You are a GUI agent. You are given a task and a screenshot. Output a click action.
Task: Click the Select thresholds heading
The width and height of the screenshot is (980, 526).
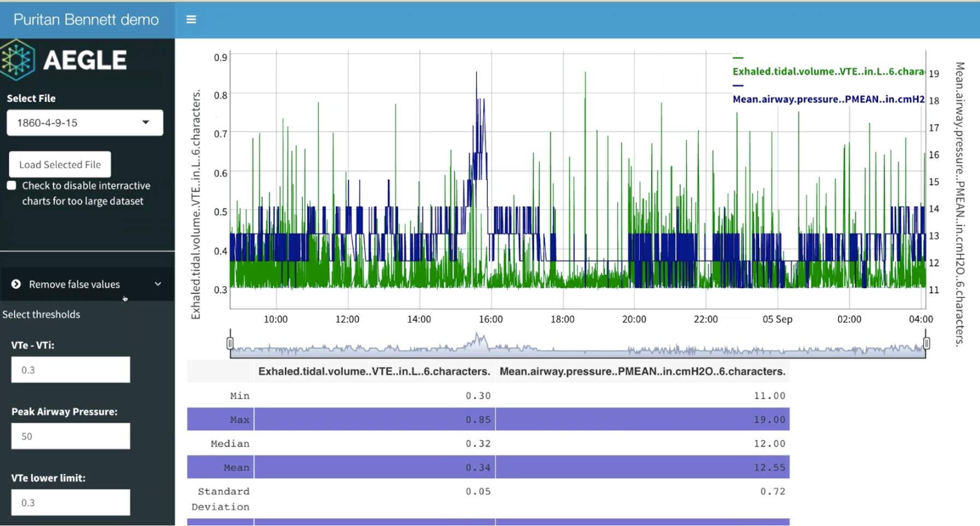pyautogui.click(x=41, y=315)
